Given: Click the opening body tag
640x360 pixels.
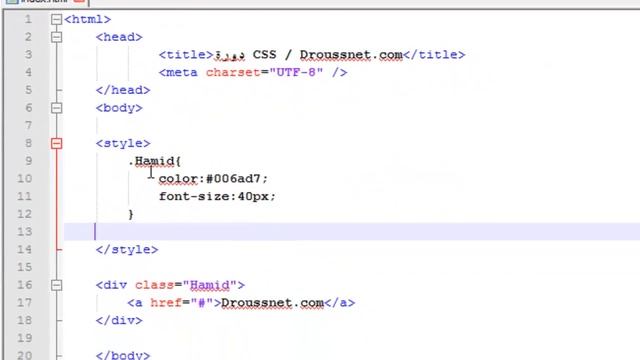Looking at the screenshot, I should coord(119,108).
